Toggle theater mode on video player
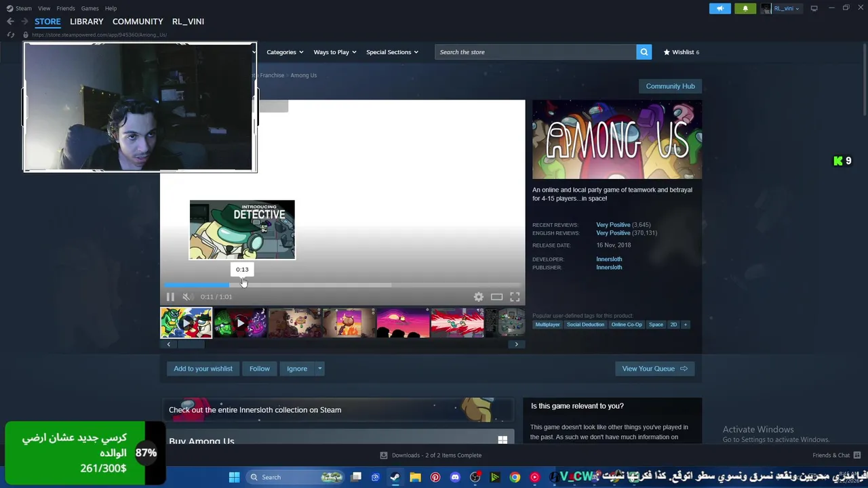Viewport: 868px width, 488px height. pyautogui.click(x=497, y=297)
